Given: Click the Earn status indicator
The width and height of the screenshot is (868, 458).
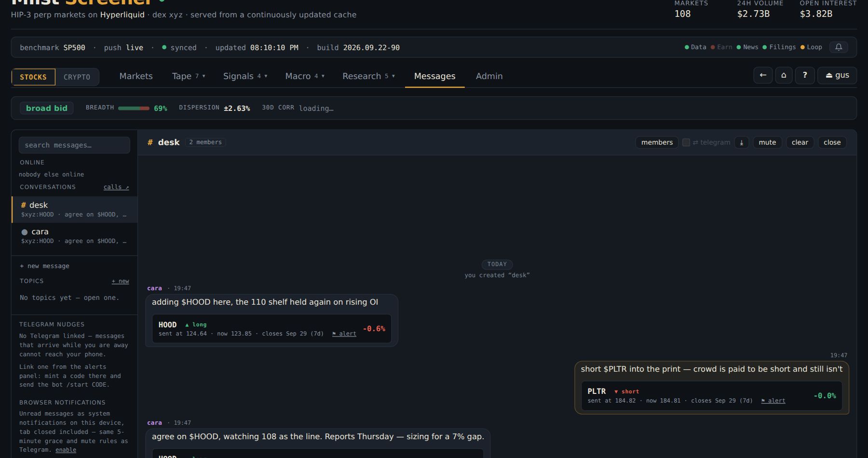Looking at the screenshot, I should [x=721, y=47].
